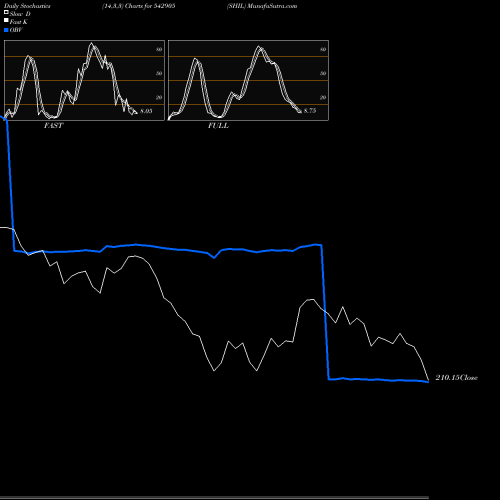Click the blue OBV legend swatch
The width and height of the screenshot is (500, 500).
tap(6, 30)
